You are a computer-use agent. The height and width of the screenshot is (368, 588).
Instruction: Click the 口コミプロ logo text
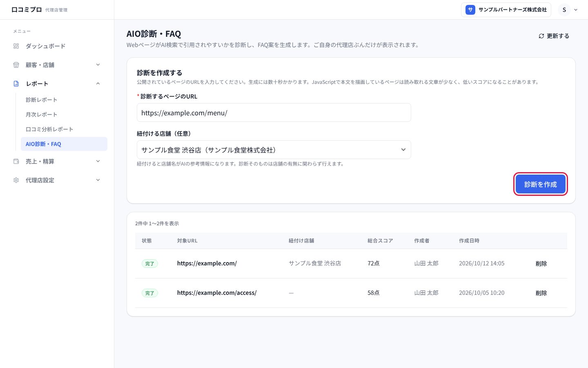27,9
